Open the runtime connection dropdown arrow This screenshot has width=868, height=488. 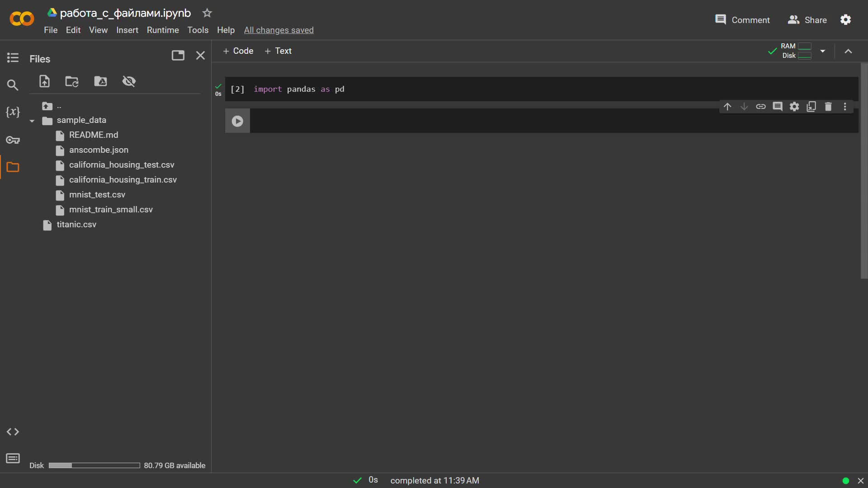point(823,51)
